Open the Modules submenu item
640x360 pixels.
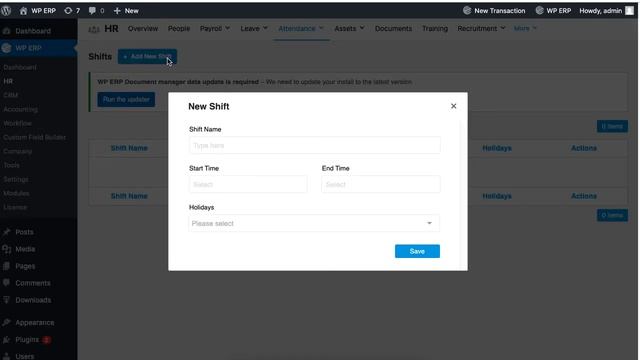[x=16, y=193]
